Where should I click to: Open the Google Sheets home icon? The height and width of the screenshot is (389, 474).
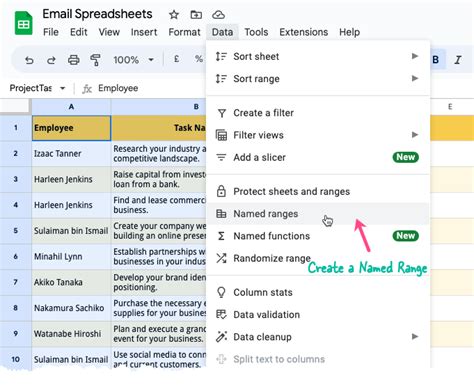tap(23, 23)
